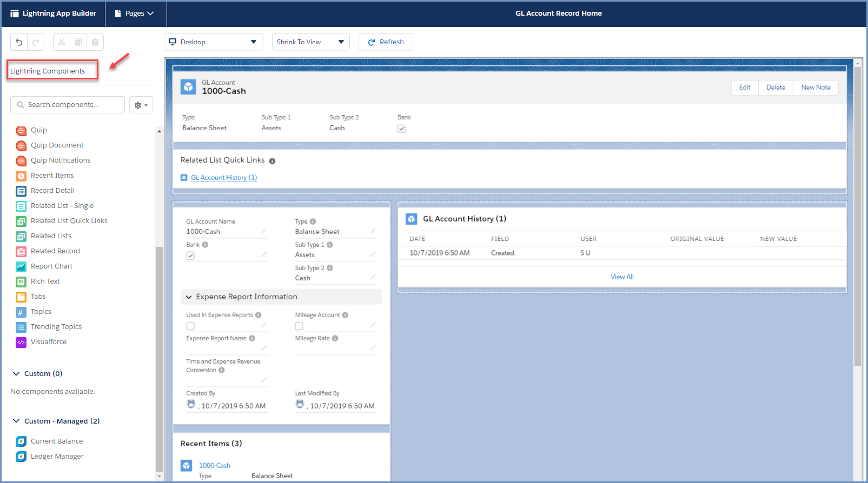Select the Trending Topics component icon
Screen dimensions: 868x483
(21, 327)
